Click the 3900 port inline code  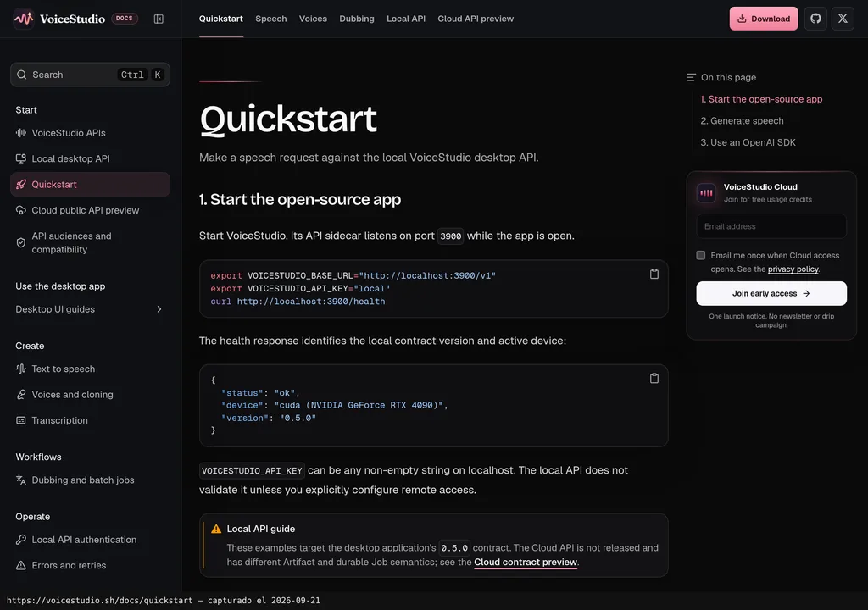pyautogui.click(x=451, y=236)
